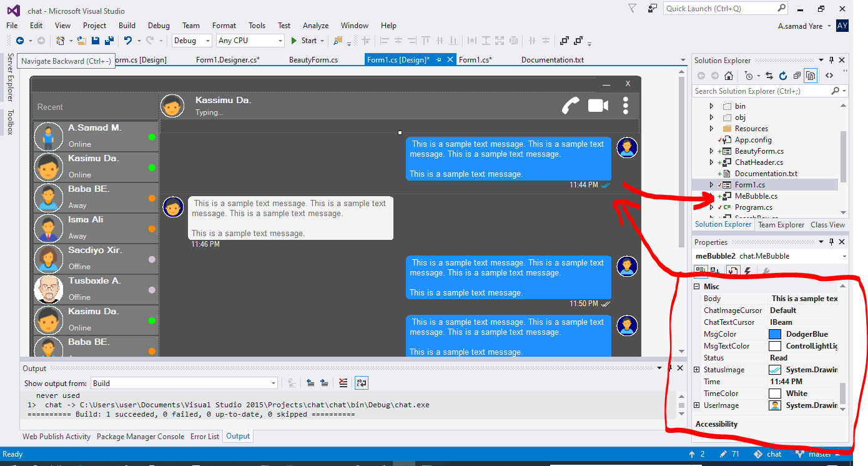Click the Undo arrow in the toolbar
The height and width of the screenshot is (466, 868).
point(127,41)
